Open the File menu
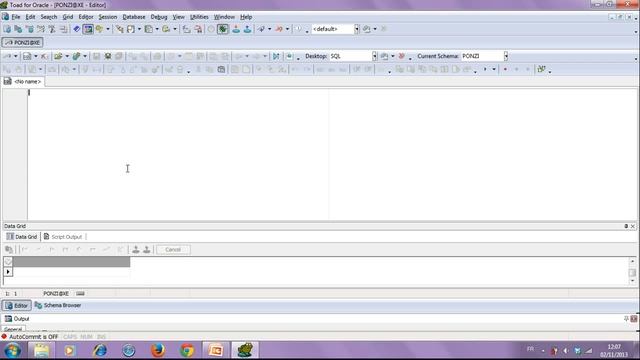The width and height of the screenshot is (640, 360). pyautogui.click(x=16, y=17)
